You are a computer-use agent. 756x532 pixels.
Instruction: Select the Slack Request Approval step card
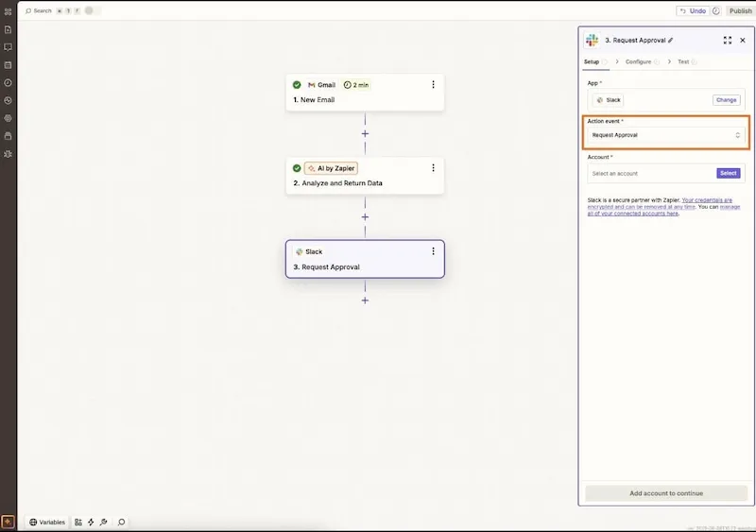click(x=365, y=259)
